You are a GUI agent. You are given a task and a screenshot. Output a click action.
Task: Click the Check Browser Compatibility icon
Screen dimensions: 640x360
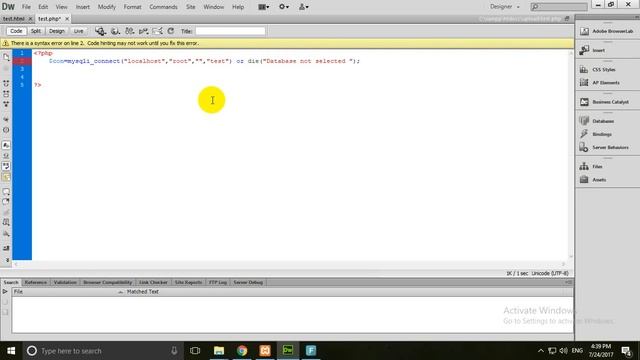157,31
